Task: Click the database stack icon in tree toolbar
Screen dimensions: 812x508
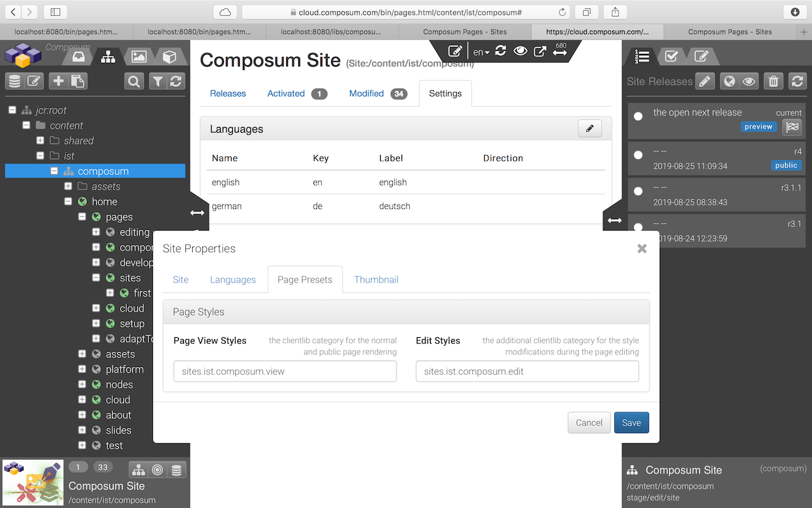Action: point(15,81)
